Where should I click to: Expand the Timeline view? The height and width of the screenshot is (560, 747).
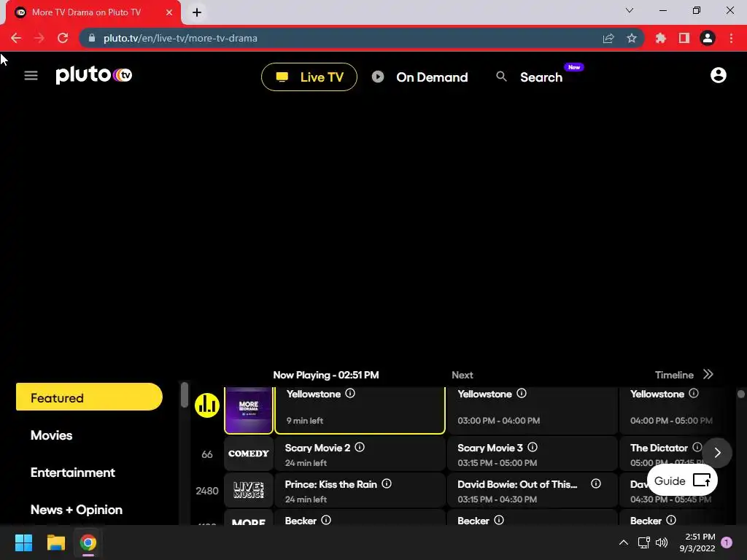674,375
